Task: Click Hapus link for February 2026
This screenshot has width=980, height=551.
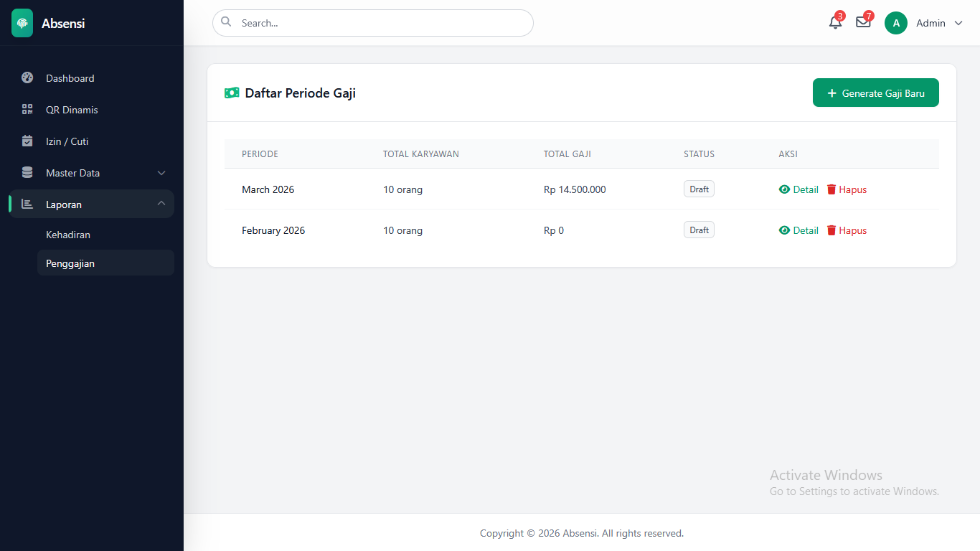Action: (852, 230)
